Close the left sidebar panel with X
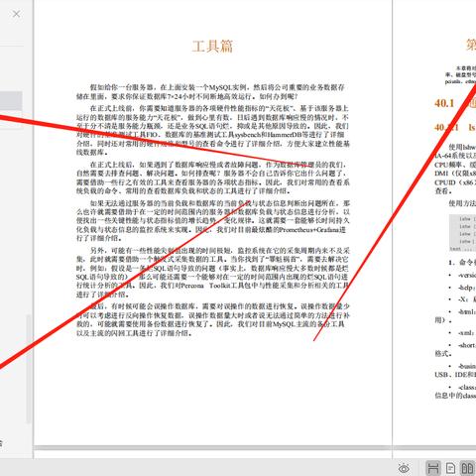The image size is (476, 476). coord(16,14)
